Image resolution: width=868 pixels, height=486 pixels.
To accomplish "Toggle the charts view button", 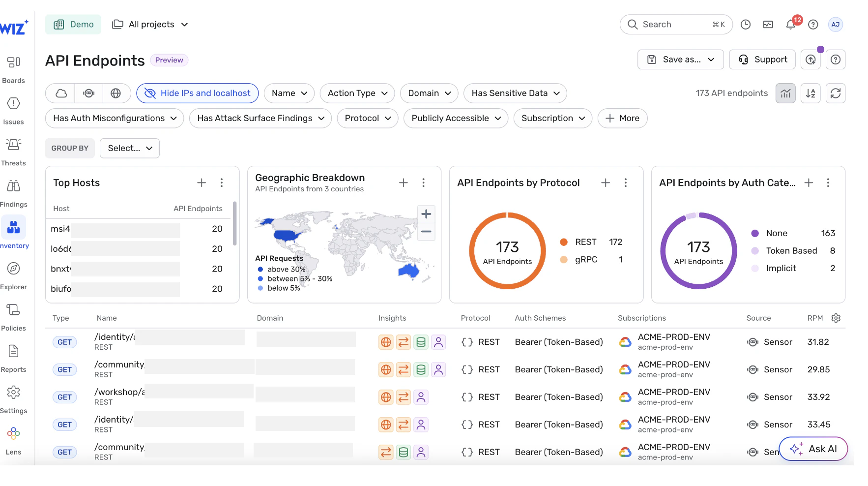I will 785,93.
